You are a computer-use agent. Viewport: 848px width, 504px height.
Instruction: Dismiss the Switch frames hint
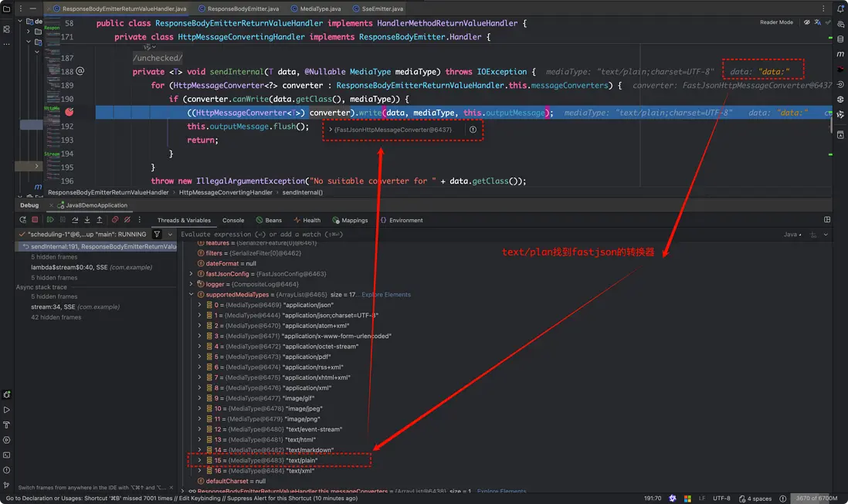click(171, 487)
